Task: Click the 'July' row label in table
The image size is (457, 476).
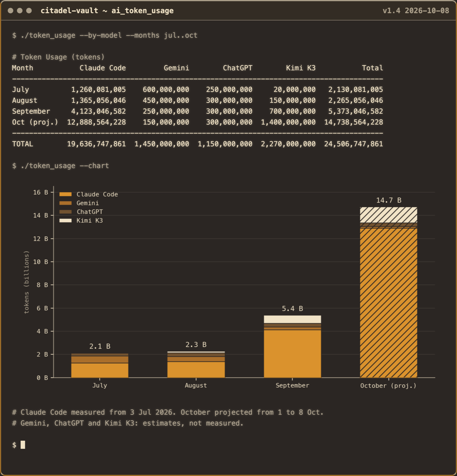Action: click(20, 89)
